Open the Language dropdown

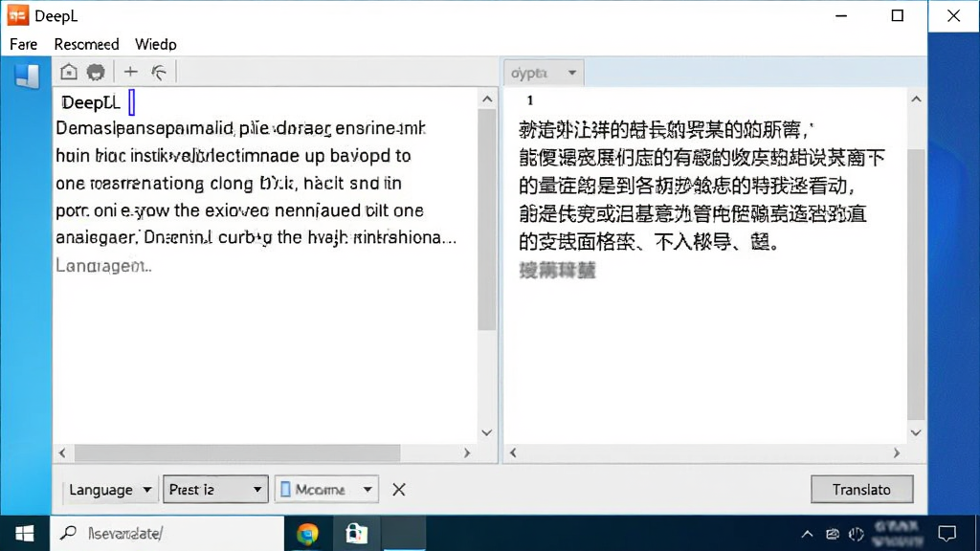pos(109,489)
